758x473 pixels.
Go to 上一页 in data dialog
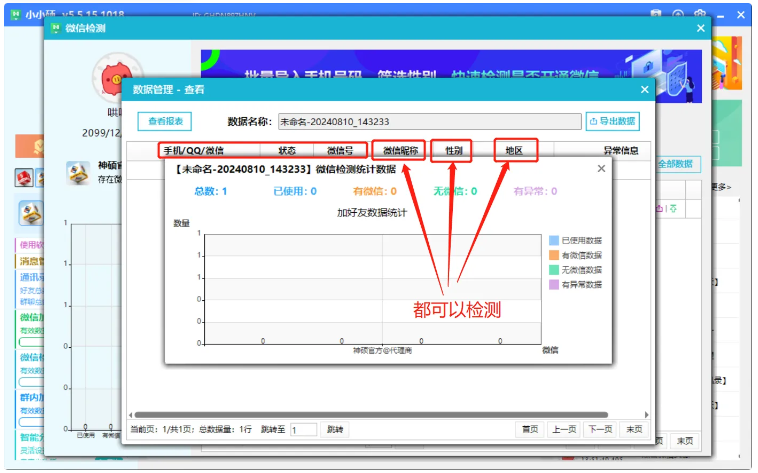coord(564,429)
